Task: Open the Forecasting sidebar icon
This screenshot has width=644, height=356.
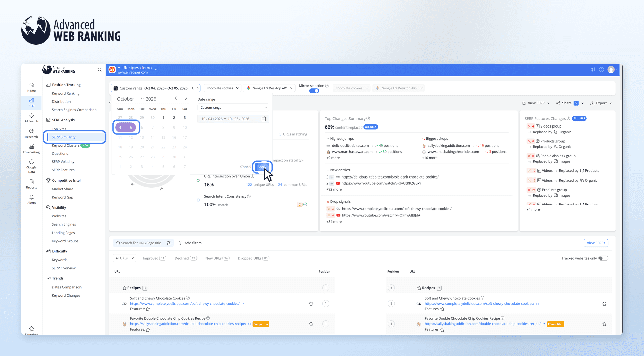Action: coord(31,149)
